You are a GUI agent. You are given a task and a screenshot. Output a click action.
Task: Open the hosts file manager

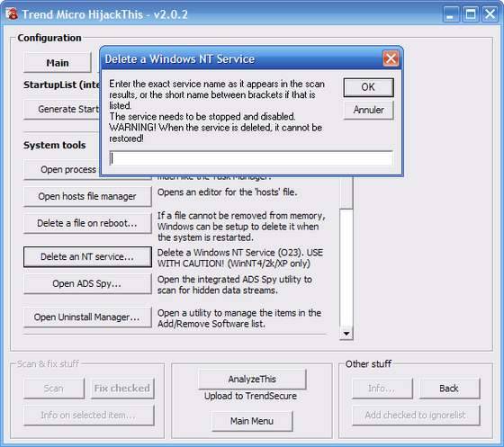(87, 196)
